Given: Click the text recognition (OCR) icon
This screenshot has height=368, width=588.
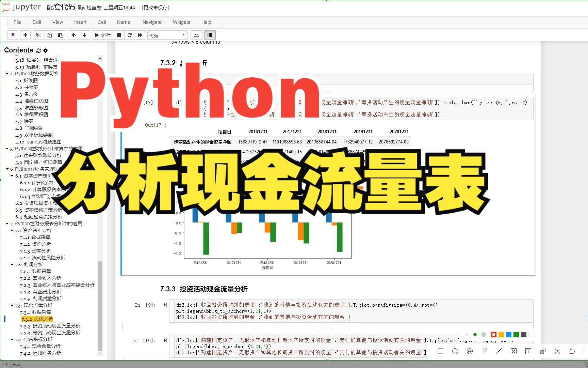Looking at the screenshot, I should [x=557, y=351].
